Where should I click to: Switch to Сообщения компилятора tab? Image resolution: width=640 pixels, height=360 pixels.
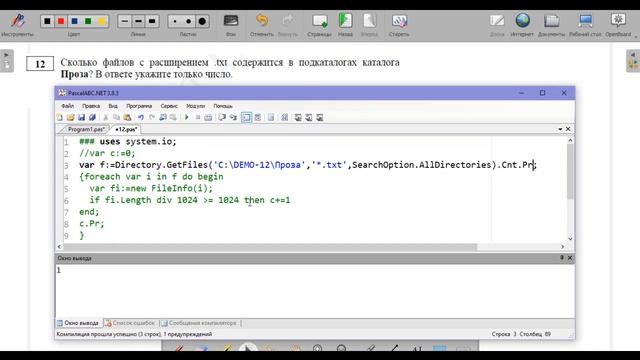click(199, 323)
